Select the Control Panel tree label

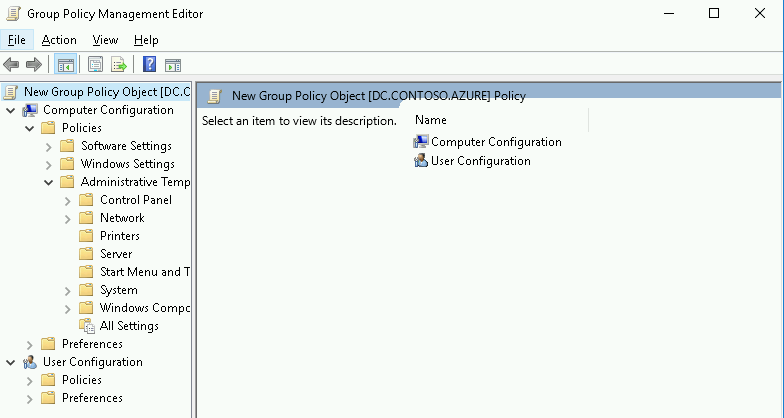click(x=136, y=200)
